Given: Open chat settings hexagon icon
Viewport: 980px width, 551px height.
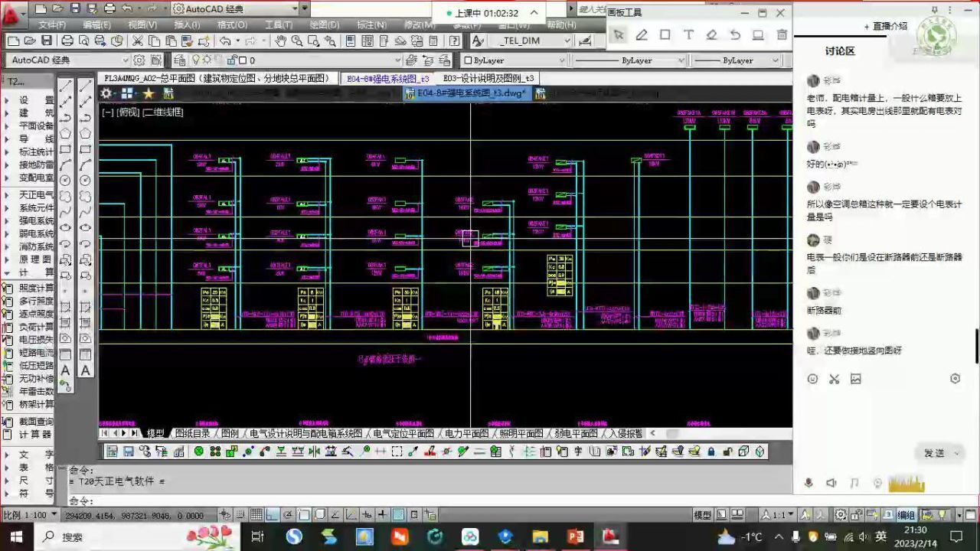Looking at the screenshot, I should [x=955, y=379].
